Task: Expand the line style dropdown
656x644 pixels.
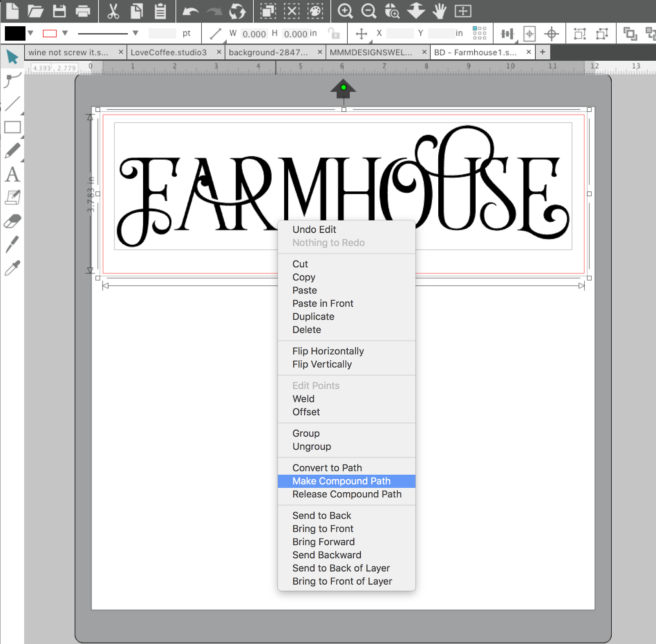Action: [135, 34]
